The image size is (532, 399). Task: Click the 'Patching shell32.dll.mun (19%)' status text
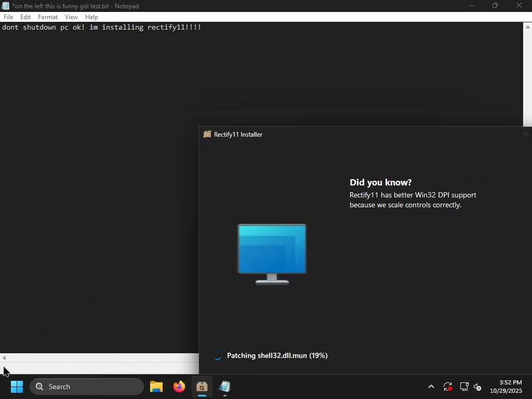pos(277,355)
